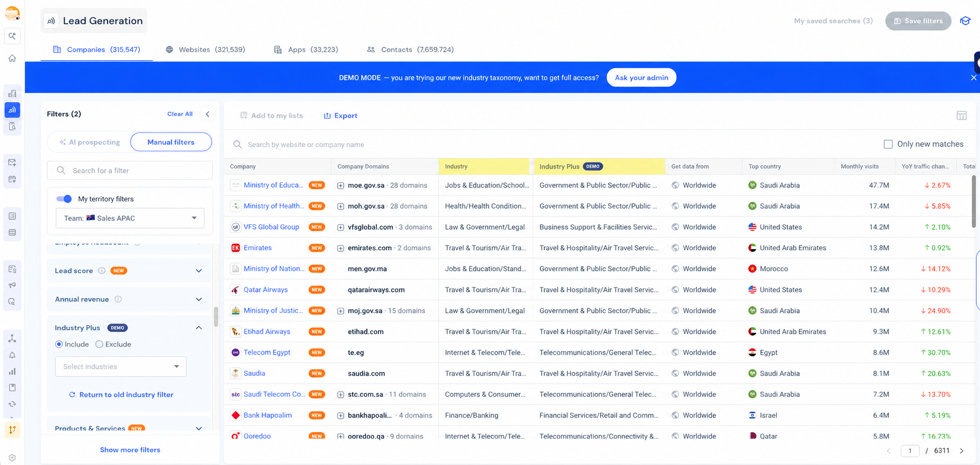Select the Include radio button
980x465 pixels.
point(59,344)
